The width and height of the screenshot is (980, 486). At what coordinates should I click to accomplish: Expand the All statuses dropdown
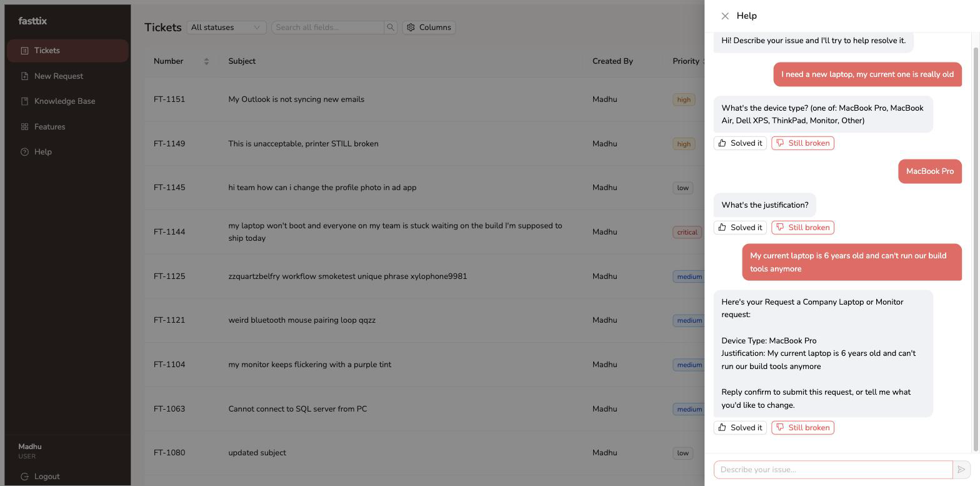click(226, 28)
